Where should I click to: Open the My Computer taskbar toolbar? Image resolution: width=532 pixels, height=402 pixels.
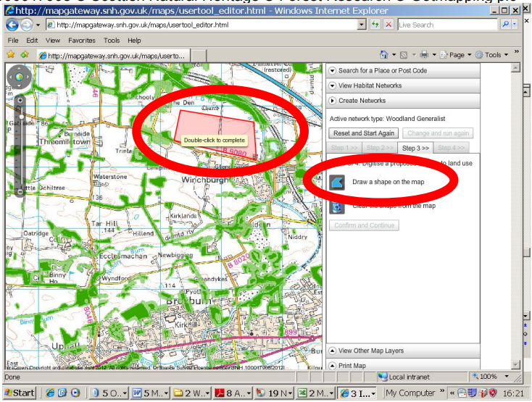410,393
